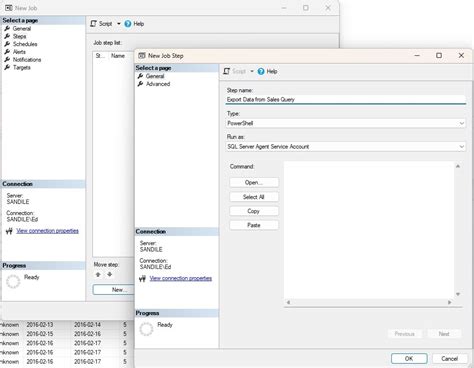474x368 pixels.
Task: Open Schedules page in New Job window
Action: (x=25, y=44)
